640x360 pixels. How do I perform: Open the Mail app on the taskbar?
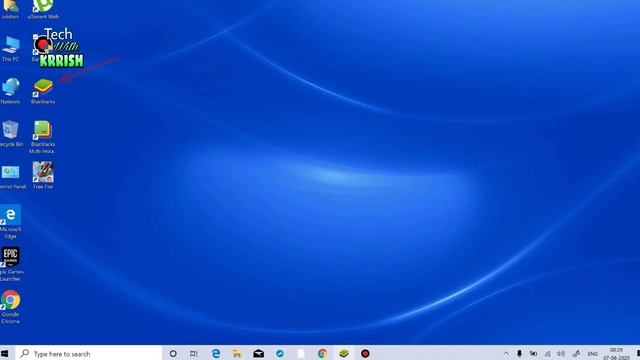[258, 353]
